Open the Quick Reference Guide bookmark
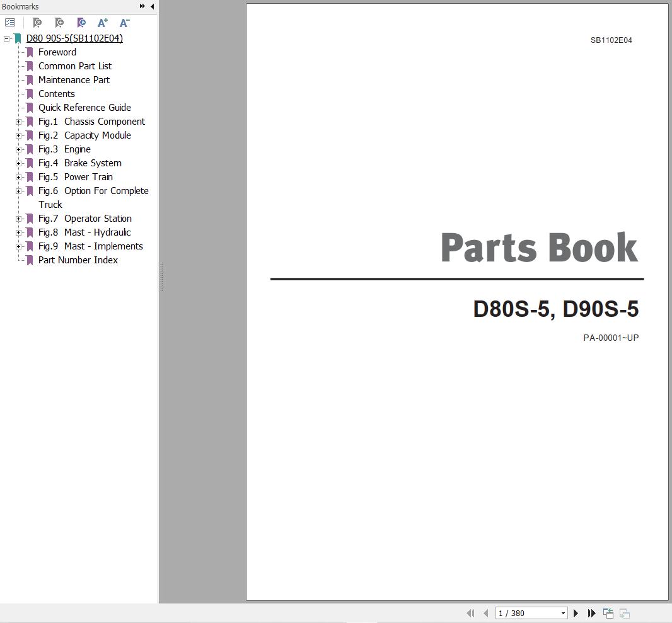Viewport: 672px width, 623px height. coord(85,108)
